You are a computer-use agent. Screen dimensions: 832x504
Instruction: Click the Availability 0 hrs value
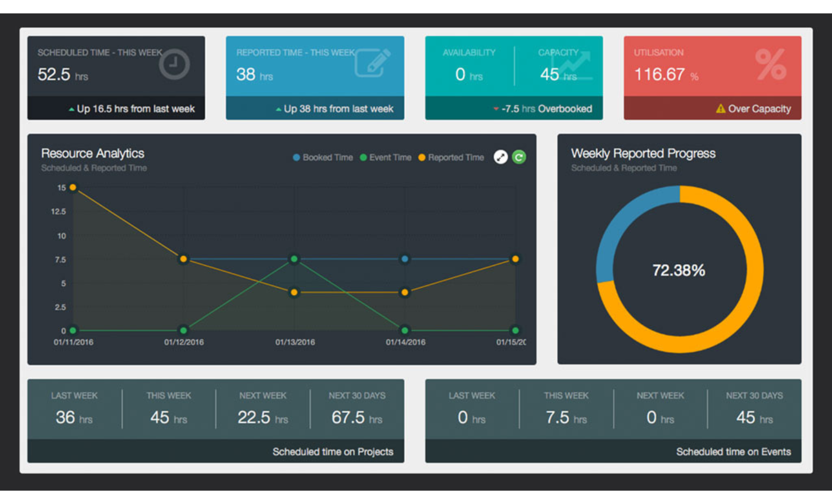[x=469, y=74]
